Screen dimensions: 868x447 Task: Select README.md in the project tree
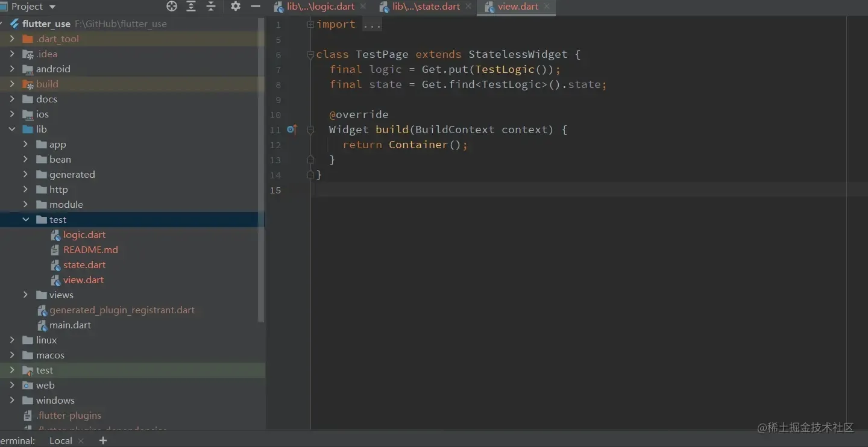(x=90, y=249)
